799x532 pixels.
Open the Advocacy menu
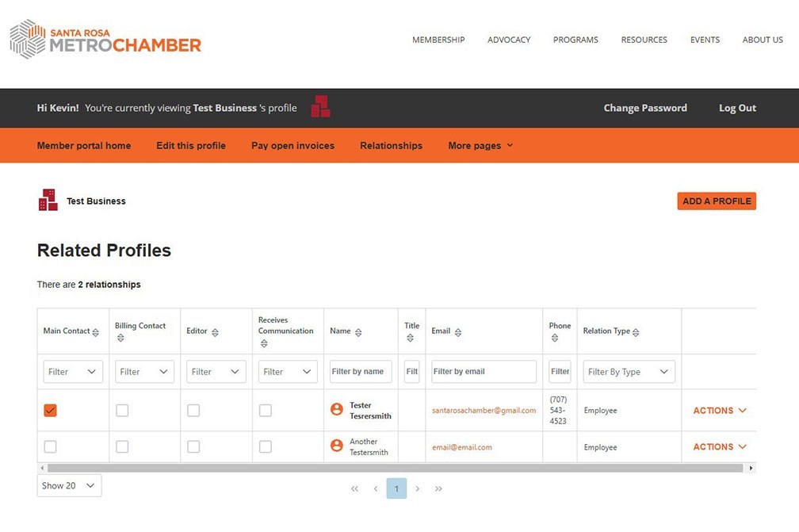(509, 40)
